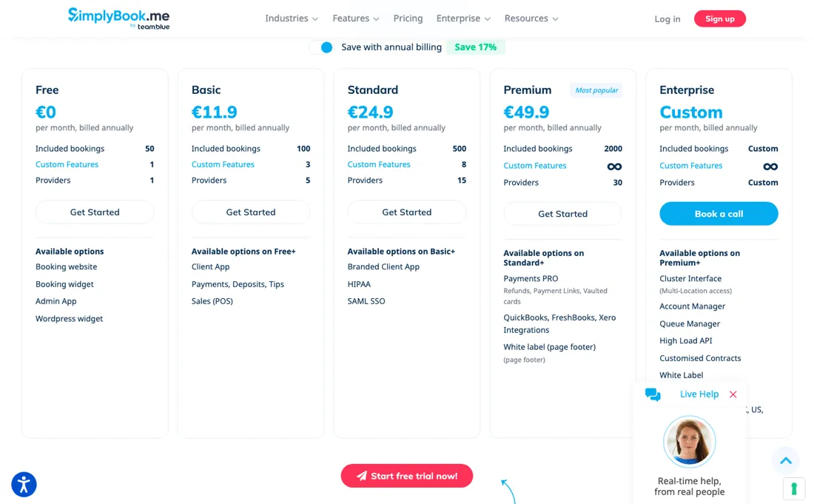Click the €49.9 Premium price

[526, 112]
